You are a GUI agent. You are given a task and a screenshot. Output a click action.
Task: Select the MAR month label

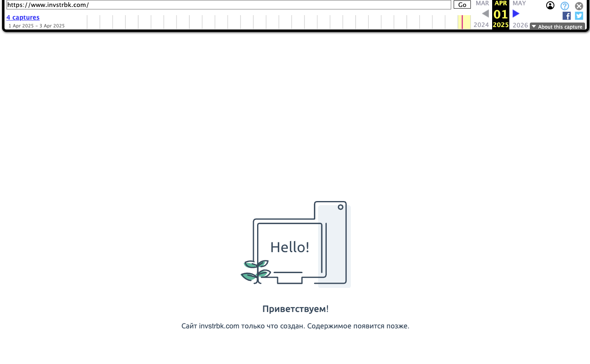pyautogui.click(x=482, y=3)
